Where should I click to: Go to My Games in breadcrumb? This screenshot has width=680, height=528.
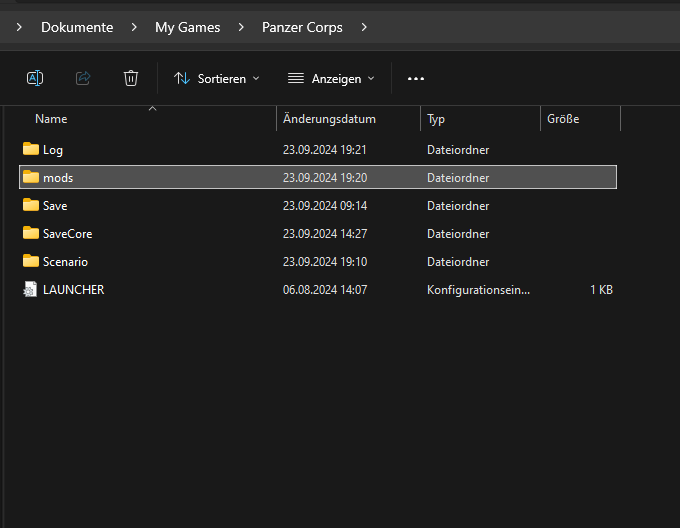(188, 27)
